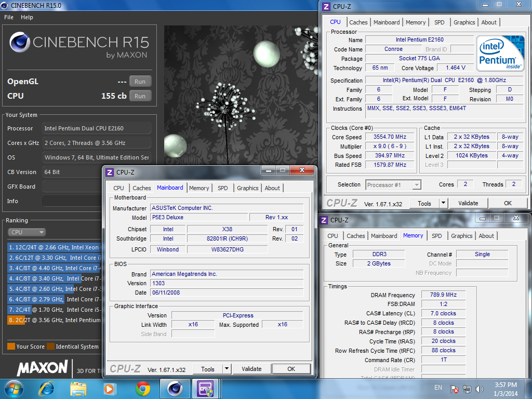532x399 pixels.
Task: Click the Row Refresh Cycle Time 88 clocks
Action: pyautogui.click(x=443, y=351)
